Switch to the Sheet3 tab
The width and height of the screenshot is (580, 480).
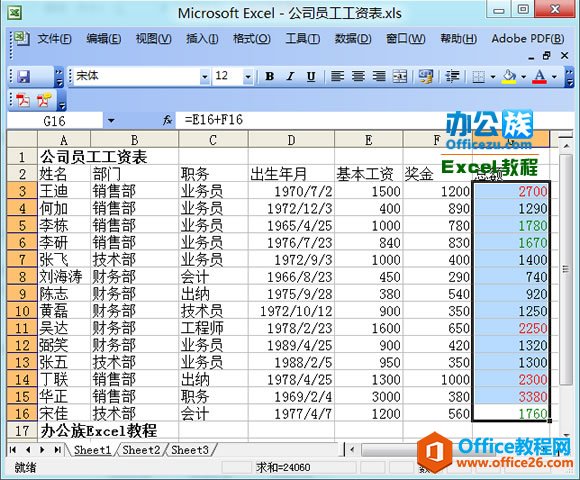point(190,450)
